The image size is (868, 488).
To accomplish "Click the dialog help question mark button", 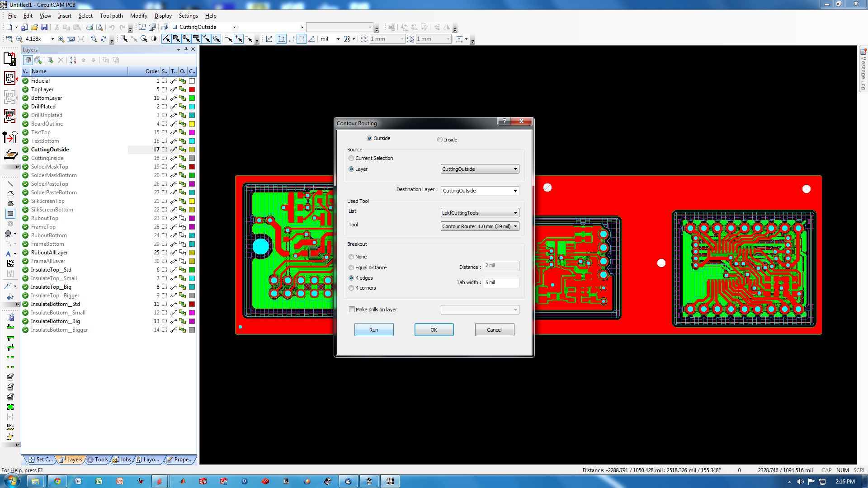I will click(504, 121).
